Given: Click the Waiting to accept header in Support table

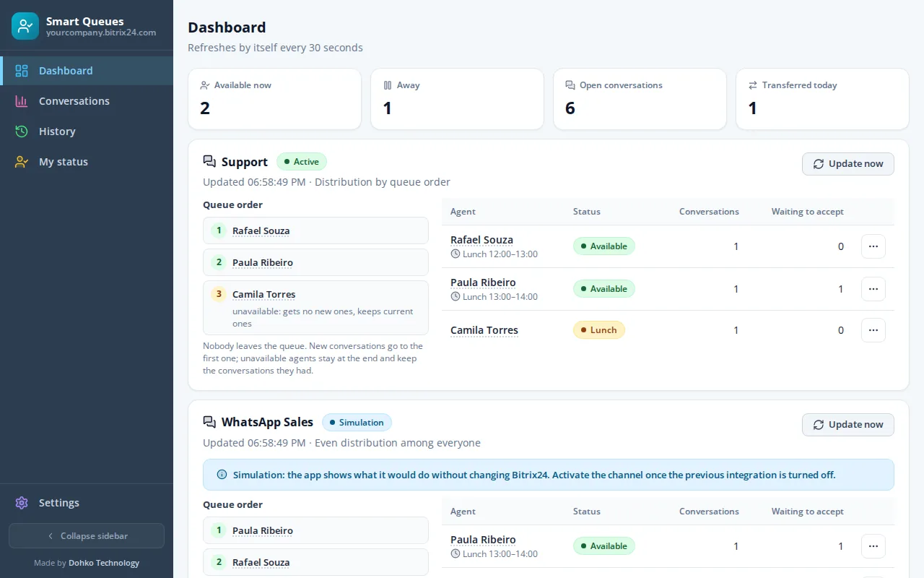Looking at the screenshot, I should pos(807,212).
